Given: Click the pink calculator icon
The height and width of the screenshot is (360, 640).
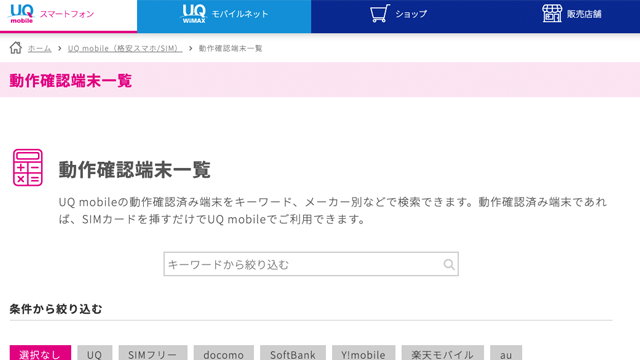Looking at the screenshot, I should pos(28,167).
